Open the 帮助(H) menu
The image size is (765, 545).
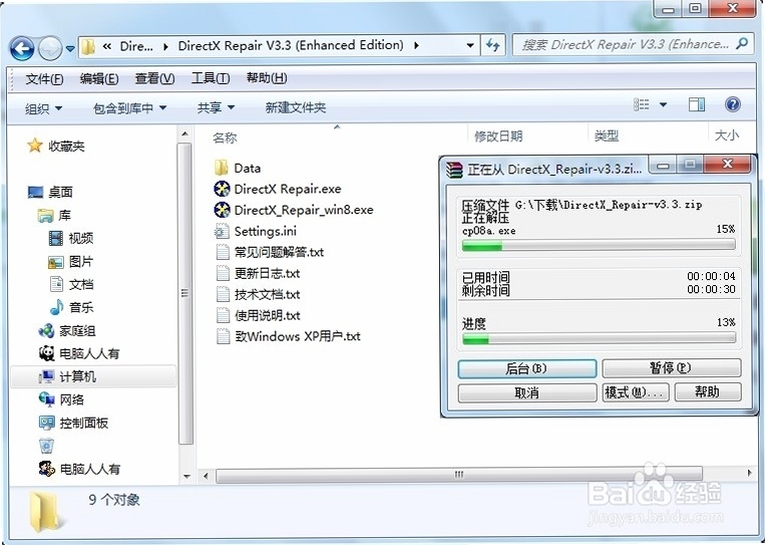point(266,78)
